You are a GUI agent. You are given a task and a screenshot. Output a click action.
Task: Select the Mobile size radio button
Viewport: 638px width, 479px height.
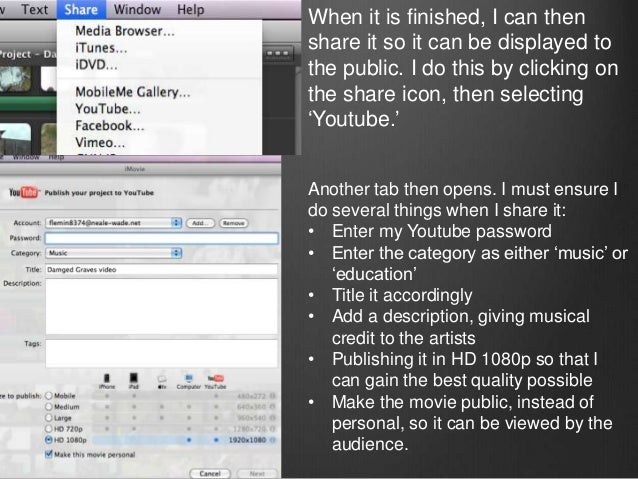[49, 396]
